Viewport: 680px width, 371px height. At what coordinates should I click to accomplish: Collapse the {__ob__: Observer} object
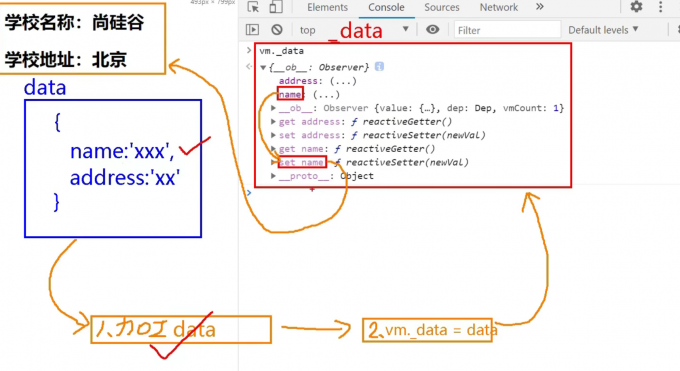pyautogui.click(x=263, y=67)
